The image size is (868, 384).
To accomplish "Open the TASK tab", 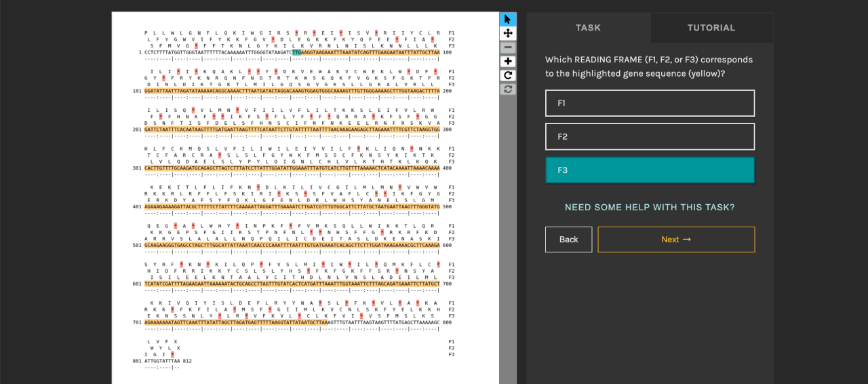I will (588, 28).
